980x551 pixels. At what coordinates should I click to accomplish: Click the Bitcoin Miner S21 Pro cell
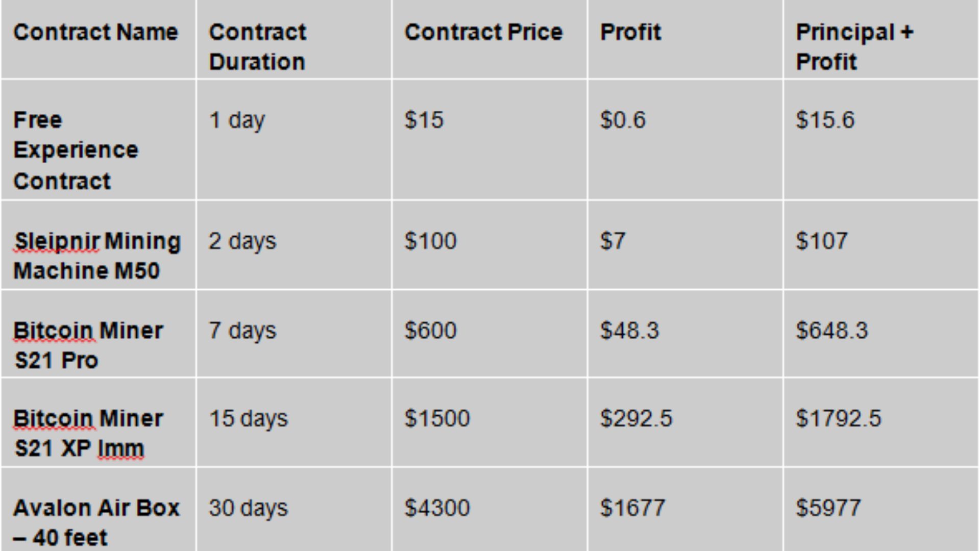[88, 345]
